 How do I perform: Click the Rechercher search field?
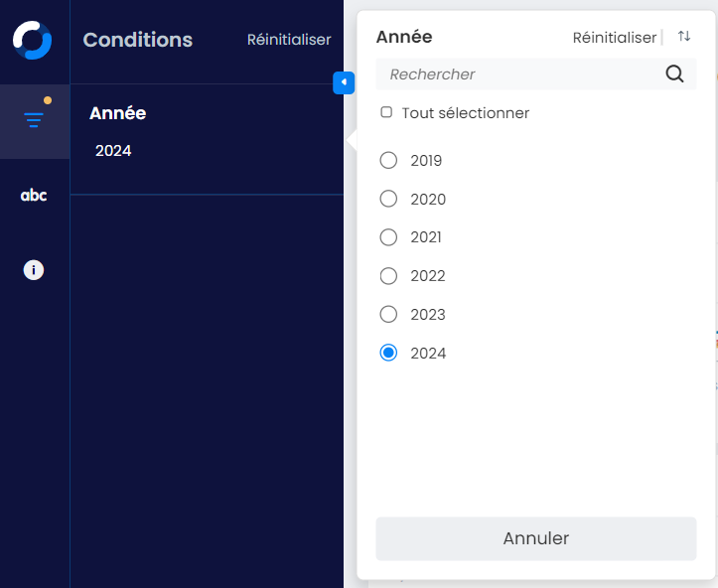click(x=521, y=74)
